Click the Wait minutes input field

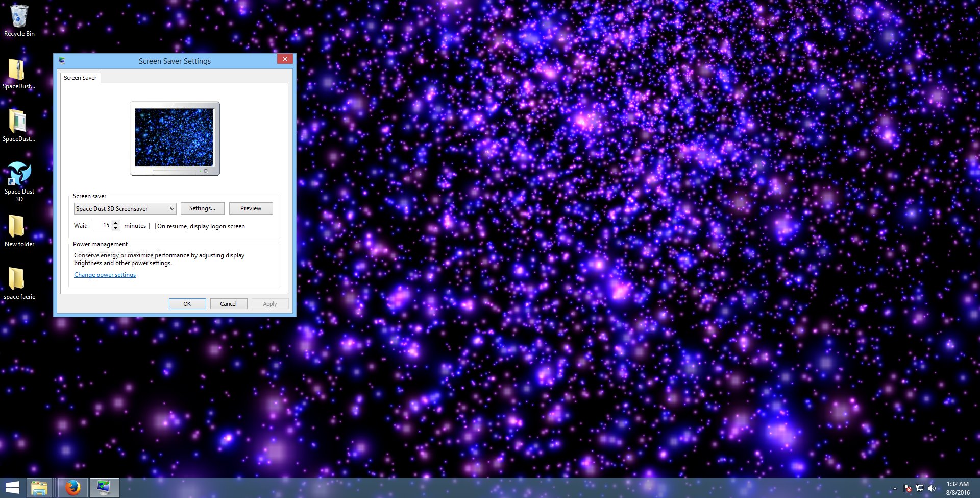pyautogui.click(x=102, y=225)
